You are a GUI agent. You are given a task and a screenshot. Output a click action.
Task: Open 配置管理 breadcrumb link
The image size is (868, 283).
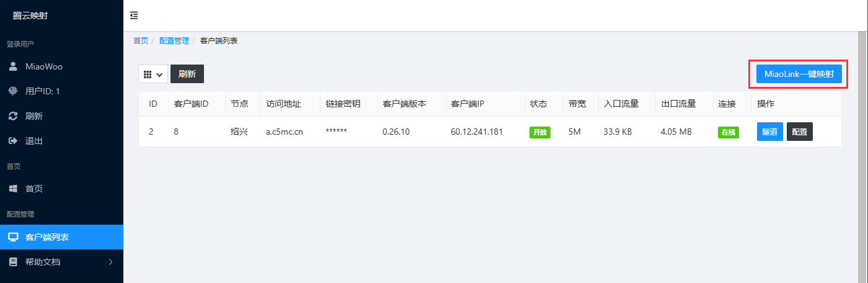(174, 40)
